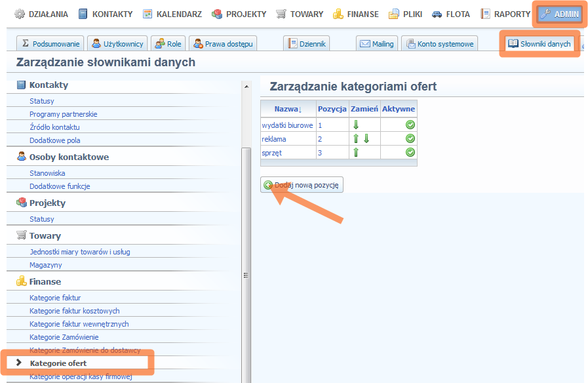The image size is (588, 383).
Task: Open the Prawa dostępu tab
Action: pos(223,44)
